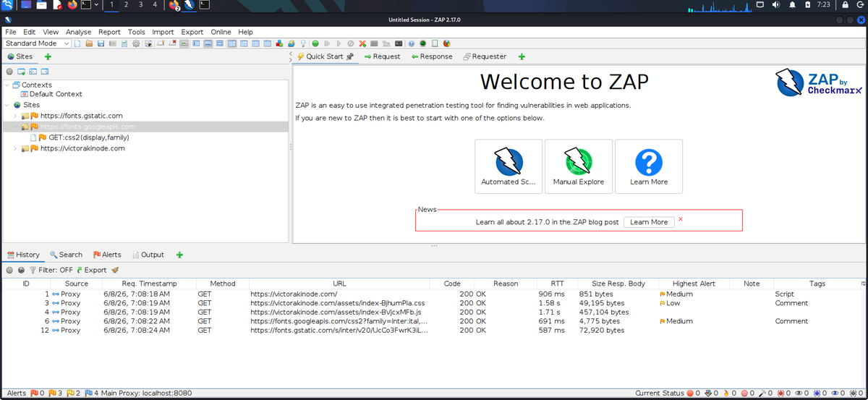Click the Firefox icon in the OS top panel
Viewport: 868px width, 400px height.
click(72, 5)
